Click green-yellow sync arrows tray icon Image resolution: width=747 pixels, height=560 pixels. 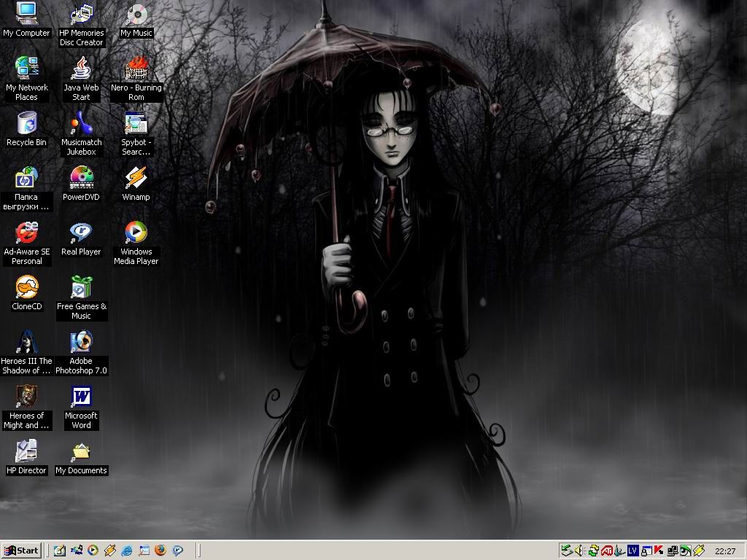click(593, 551)
